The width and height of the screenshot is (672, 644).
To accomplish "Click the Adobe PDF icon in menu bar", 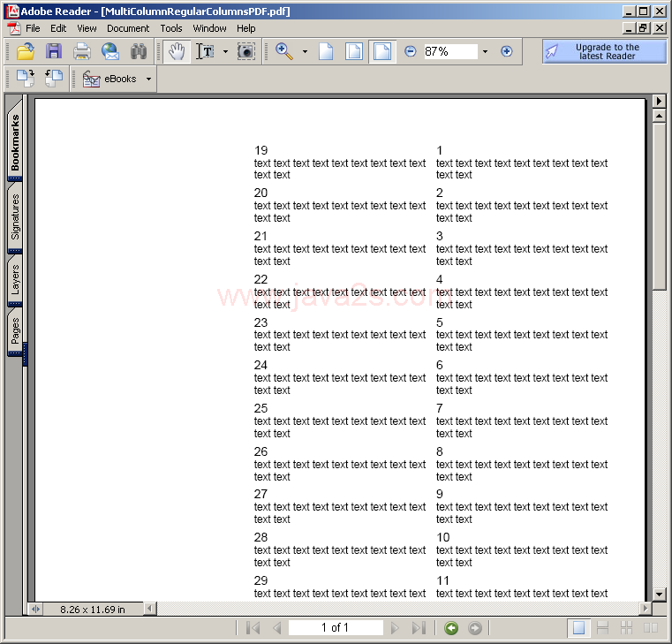I will point(14,28).
